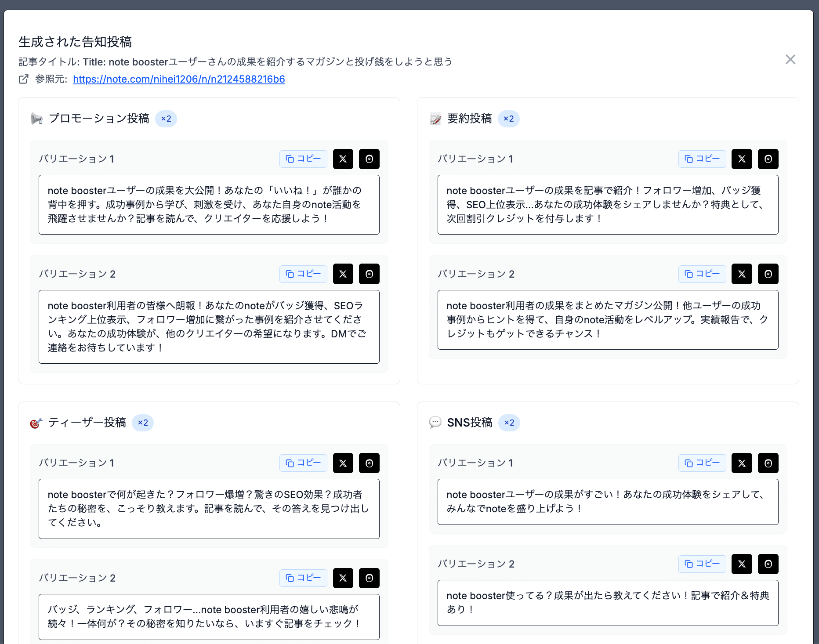Click the text box starting note booster使ってる

608,603
